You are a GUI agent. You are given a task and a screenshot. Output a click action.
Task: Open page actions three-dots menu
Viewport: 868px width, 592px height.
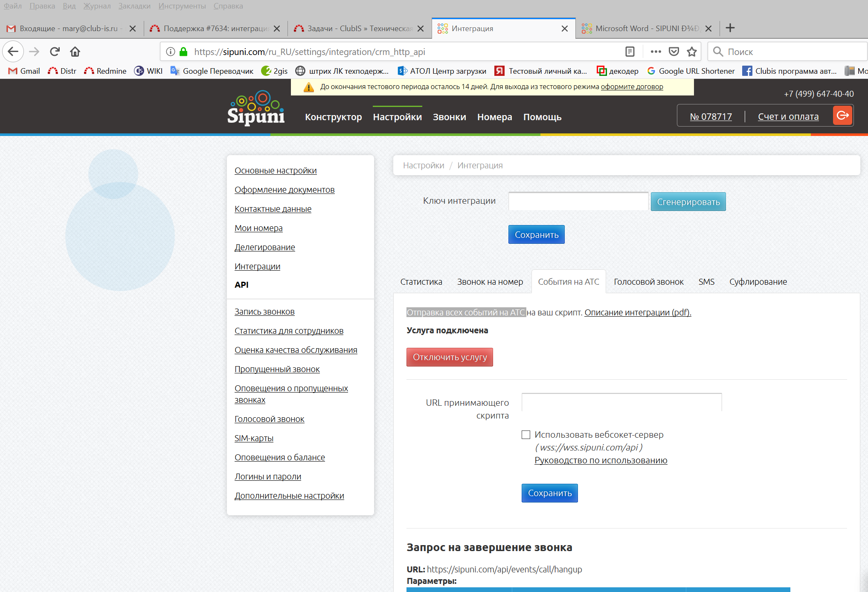pos(656,52)
